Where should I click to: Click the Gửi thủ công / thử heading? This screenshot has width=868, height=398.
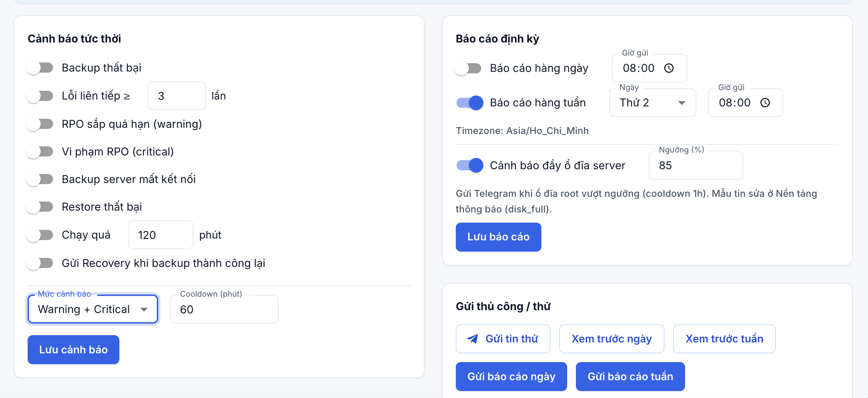point(503,306)
